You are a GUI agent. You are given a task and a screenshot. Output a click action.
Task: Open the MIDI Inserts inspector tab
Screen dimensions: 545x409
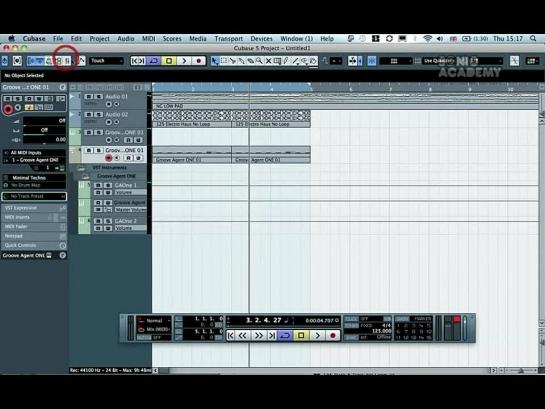[34, 217]
